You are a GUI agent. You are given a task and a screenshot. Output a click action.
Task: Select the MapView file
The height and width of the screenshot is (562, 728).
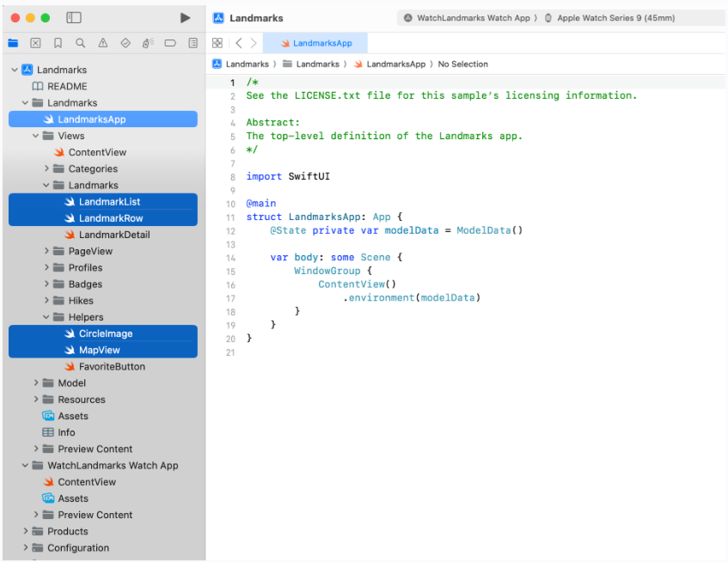tap(103, 350)
